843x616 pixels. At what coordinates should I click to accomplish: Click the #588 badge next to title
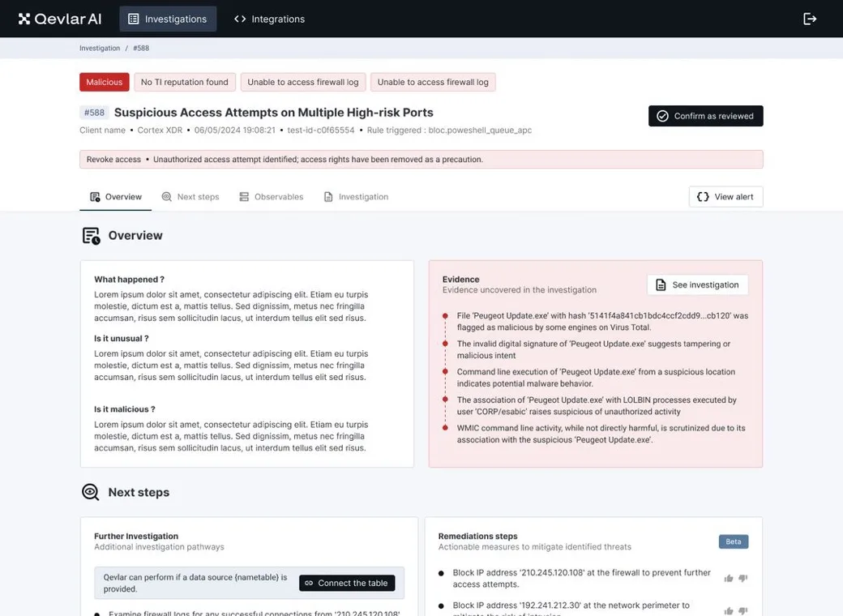(94, 113)
